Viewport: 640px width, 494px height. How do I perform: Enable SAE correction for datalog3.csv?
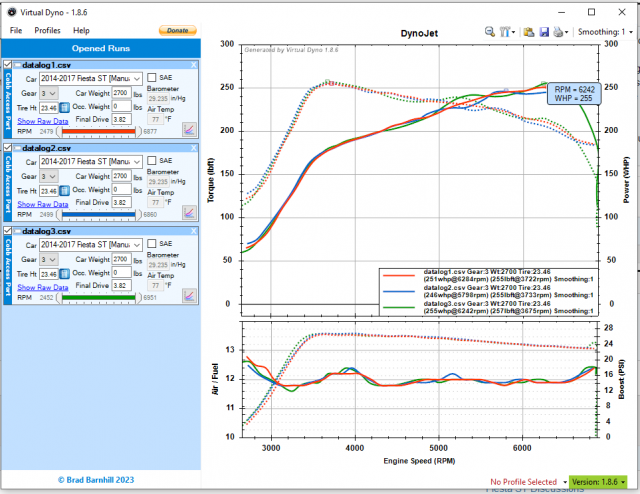click(x=151, y=243)
